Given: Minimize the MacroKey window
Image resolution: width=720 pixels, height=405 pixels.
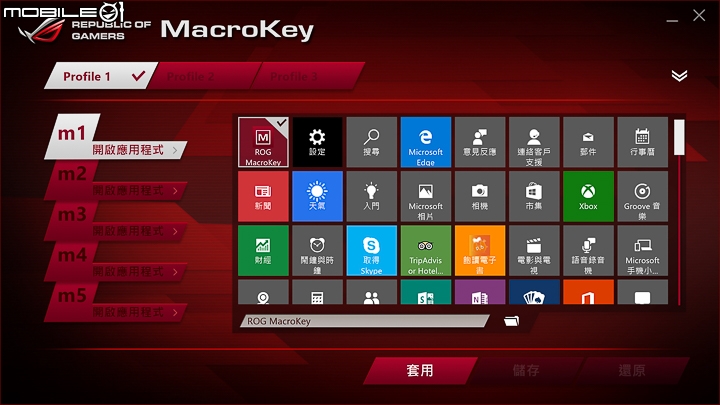Looking at the screenshot, I should point(672,21).
